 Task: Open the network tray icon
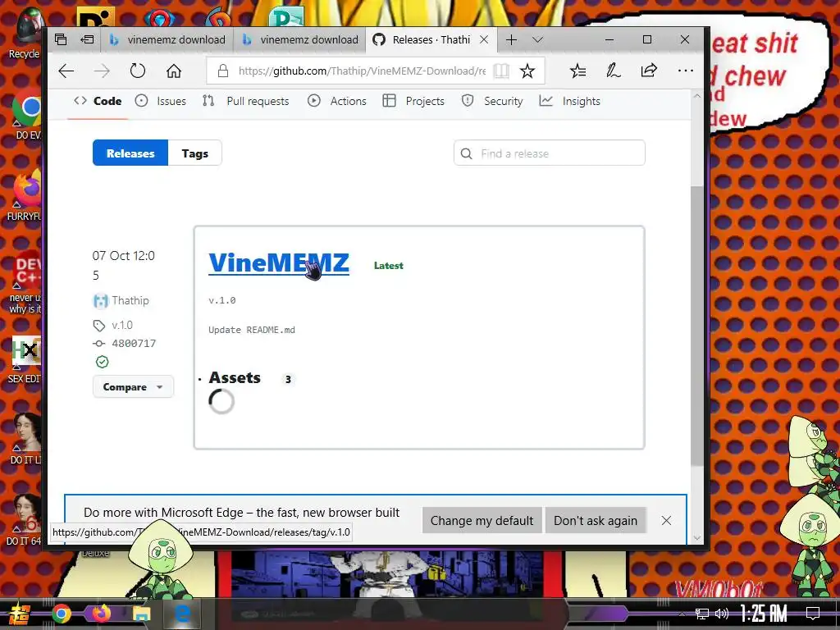(x=702, y=614)
